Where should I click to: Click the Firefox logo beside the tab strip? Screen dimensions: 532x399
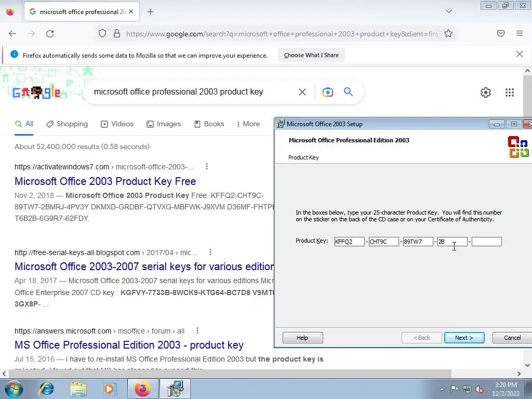point(10,11)
